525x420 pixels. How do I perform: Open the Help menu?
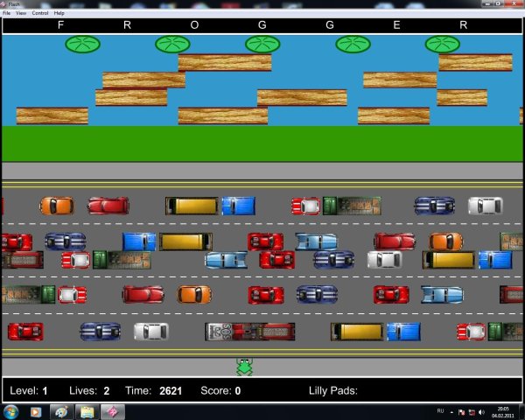[59, 13]
